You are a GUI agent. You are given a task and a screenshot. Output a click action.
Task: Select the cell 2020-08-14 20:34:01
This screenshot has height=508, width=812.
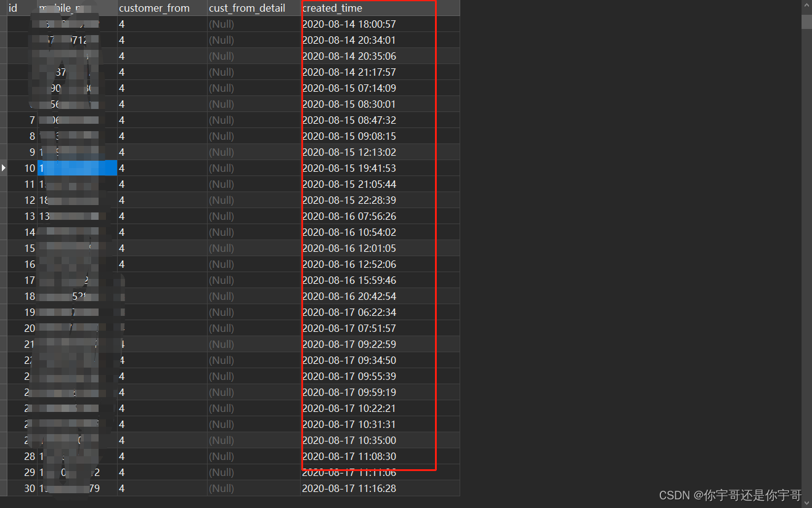tap(380, 40)
